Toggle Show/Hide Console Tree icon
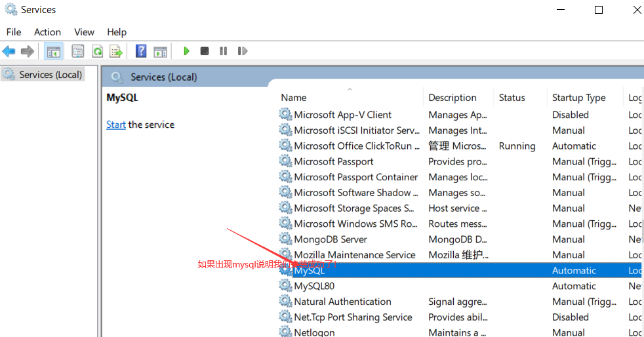Viewport: 644px width, 337px height. [x=53, y=51]
